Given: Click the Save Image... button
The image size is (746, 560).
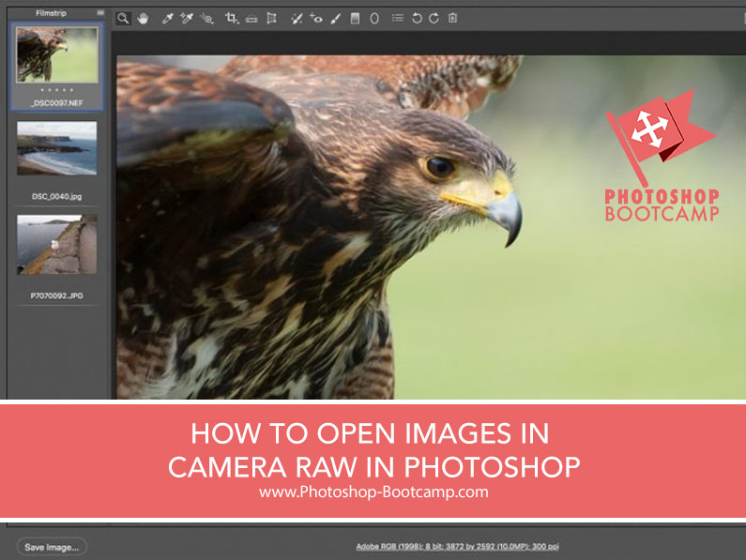Looking at the screenshot, I should [x=52, y=547].
